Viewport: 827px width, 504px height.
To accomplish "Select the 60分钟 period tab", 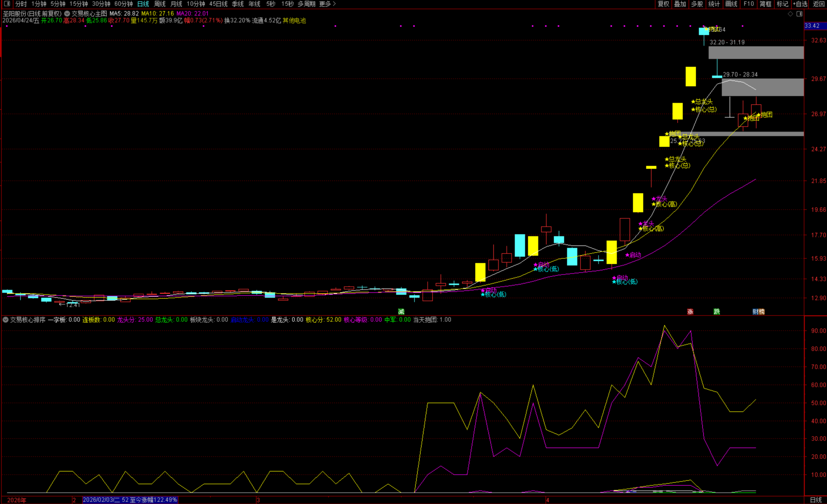I will 123,4.
